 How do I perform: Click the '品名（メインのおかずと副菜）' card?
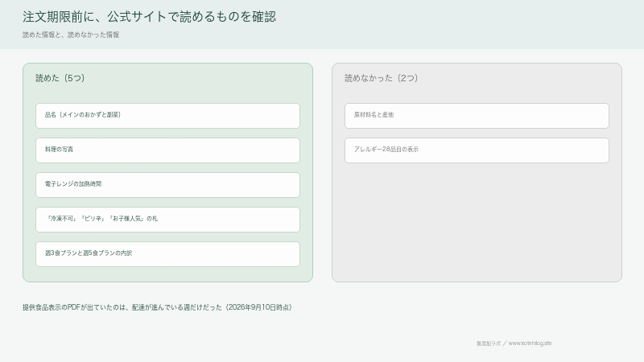[167, 116]
